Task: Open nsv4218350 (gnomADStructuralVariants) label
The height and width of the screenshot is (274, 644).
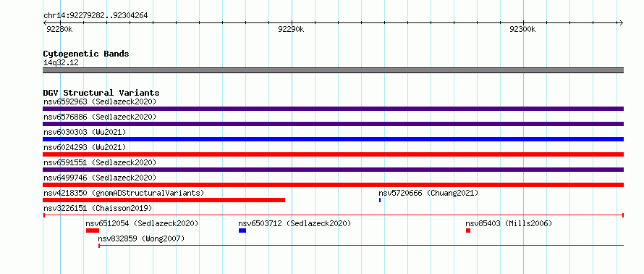Action: pos(124,193)
